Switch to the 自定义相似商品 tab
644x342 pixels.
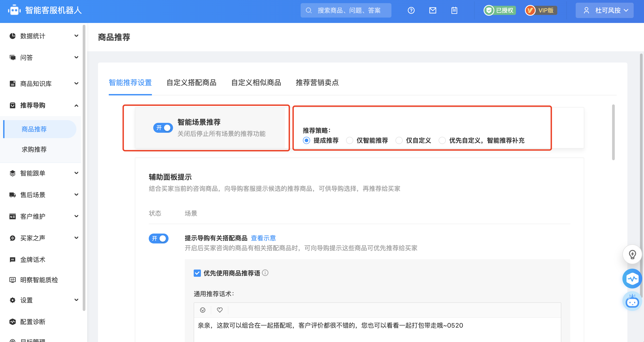click(x=256, y=83)
